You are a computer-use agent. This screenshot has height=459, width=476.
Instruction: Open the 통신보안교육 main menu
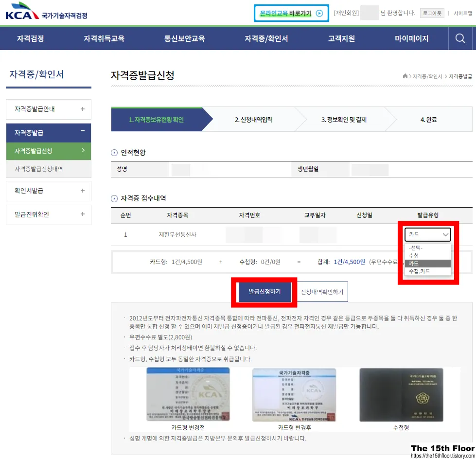[184, 38]
